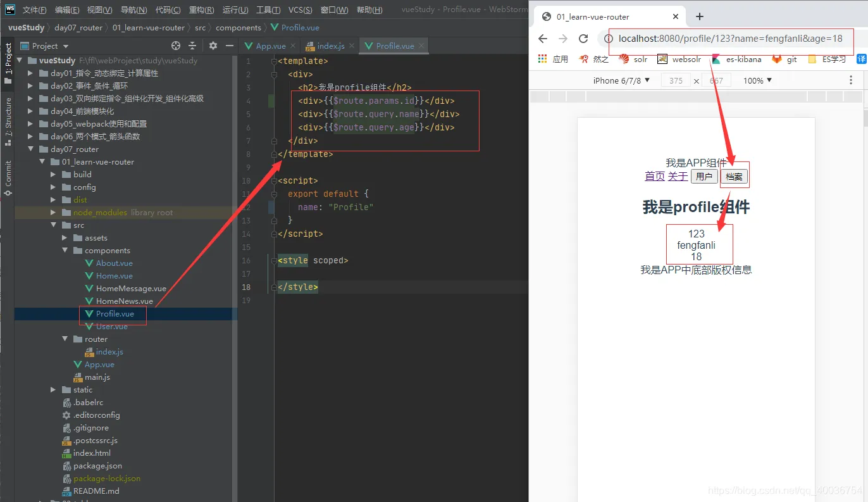Click the browser address bar
The height and width of the screenshot is (502, 868).
click(730, 39)
